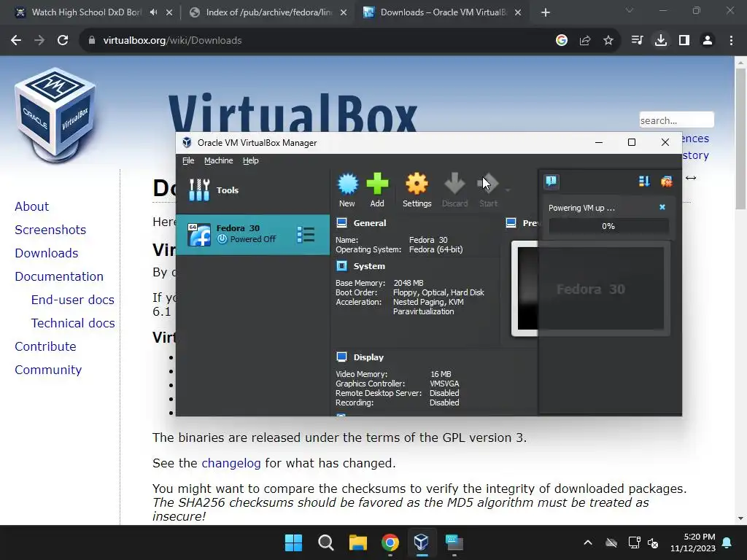Viewport: 747px width, 560px height.
Task: Open the taskbar search icon
Action: pyautogui.click(x=326, y=542)
